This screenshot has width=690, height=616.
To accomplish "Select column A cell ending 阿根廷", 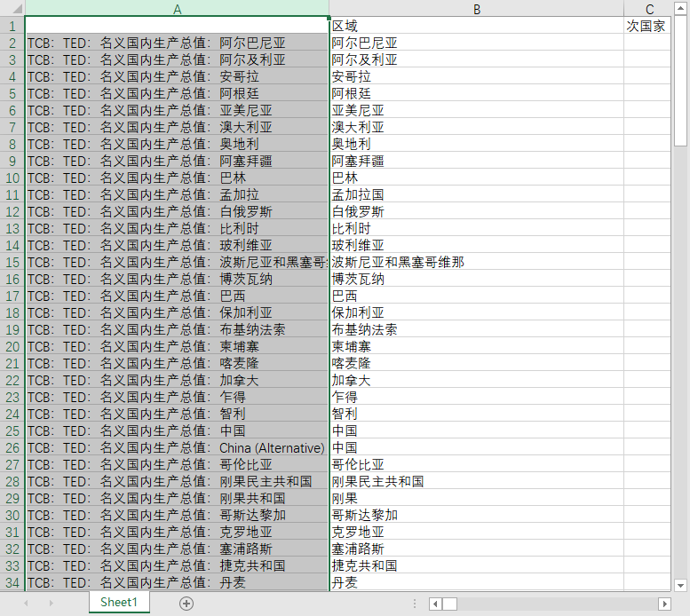I will pyautogui.click(x=177, y=93).
